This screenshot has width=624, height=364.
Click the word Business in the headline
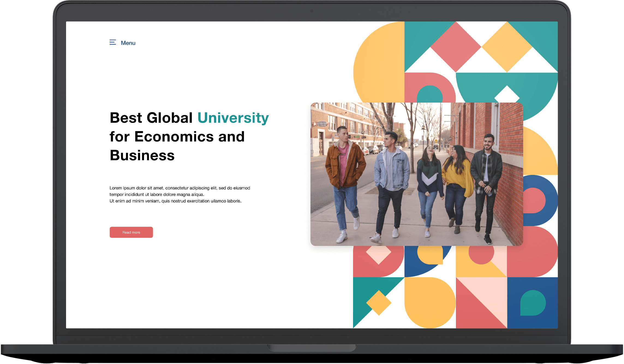click(142, 156)
